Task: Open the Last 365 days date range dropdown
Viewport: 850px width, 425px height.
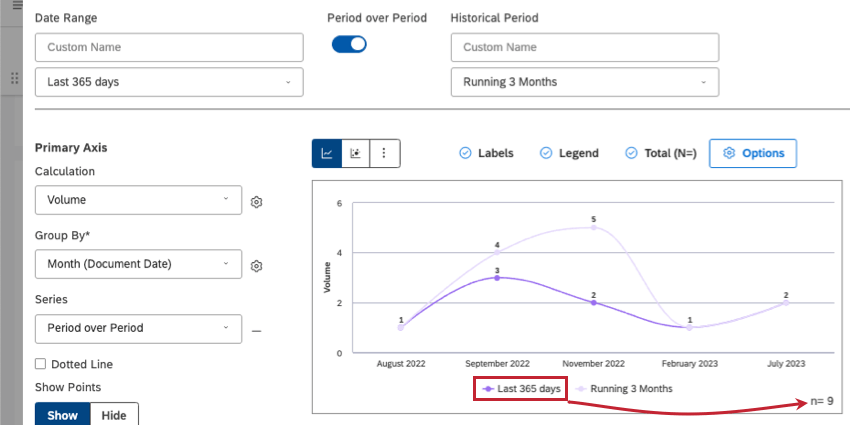Action: coord(169,82)
